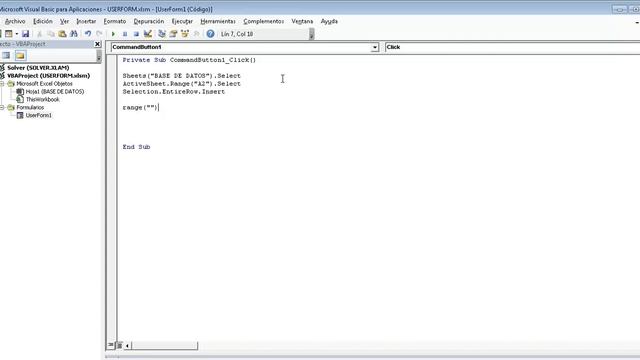This screenshot has width=640, height=360.
Task: Select VBAProject (USERFORM.xlsm) node
Action: (x=48, y=76)
